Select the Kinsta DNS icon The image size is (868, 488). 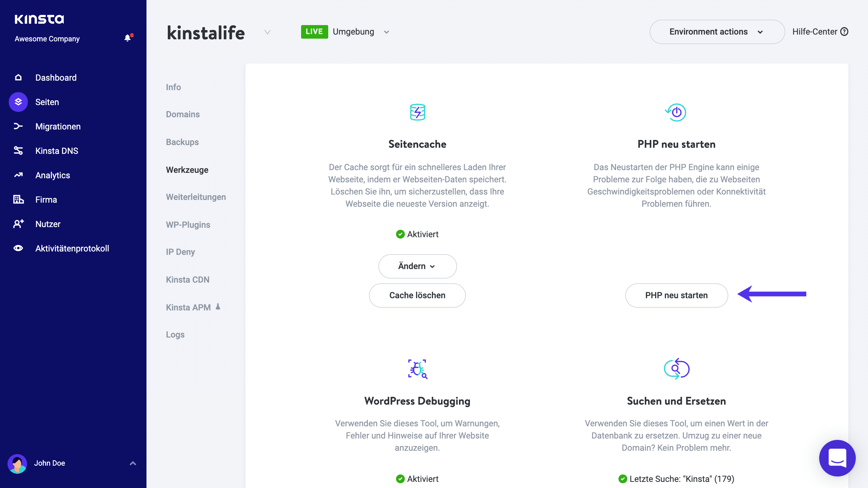[x=18, y=150]
